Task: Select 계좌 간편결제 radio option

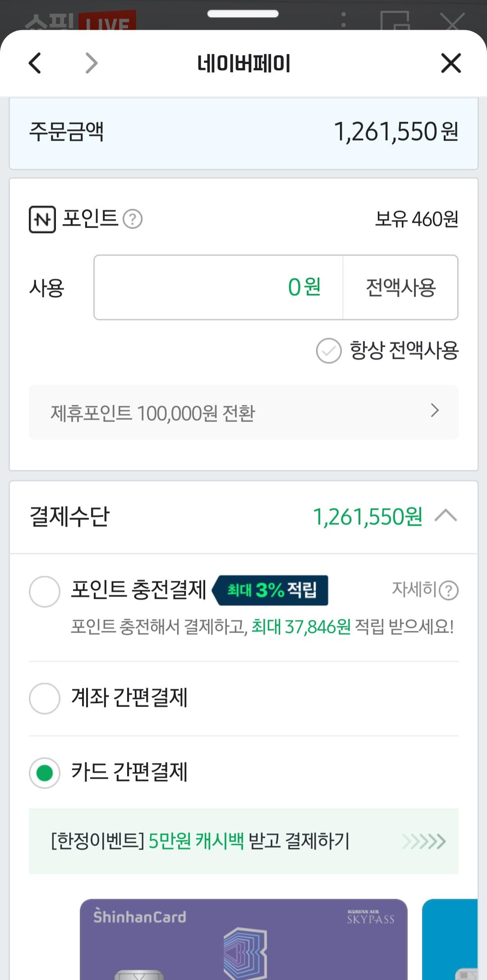Action: [x=45, y=698]
